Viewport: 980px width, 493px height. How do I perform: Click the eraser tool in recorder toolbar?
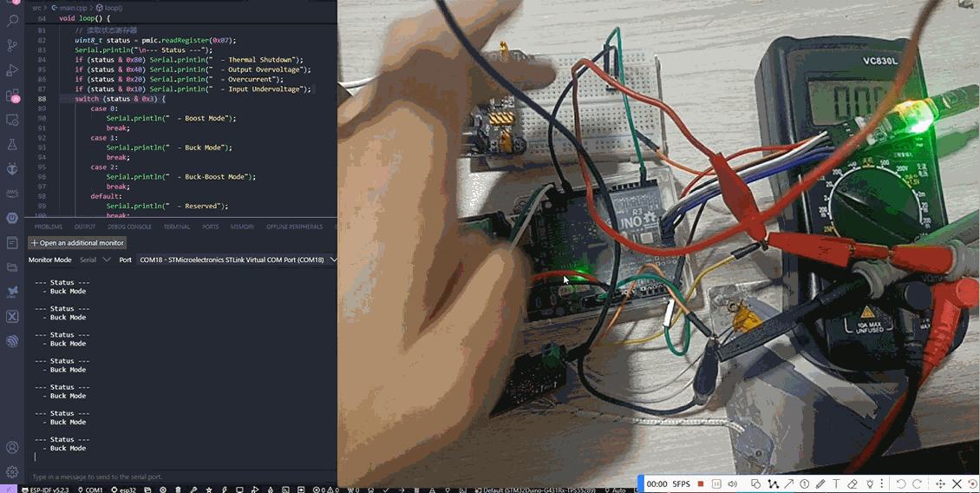[x=853, y=483]
